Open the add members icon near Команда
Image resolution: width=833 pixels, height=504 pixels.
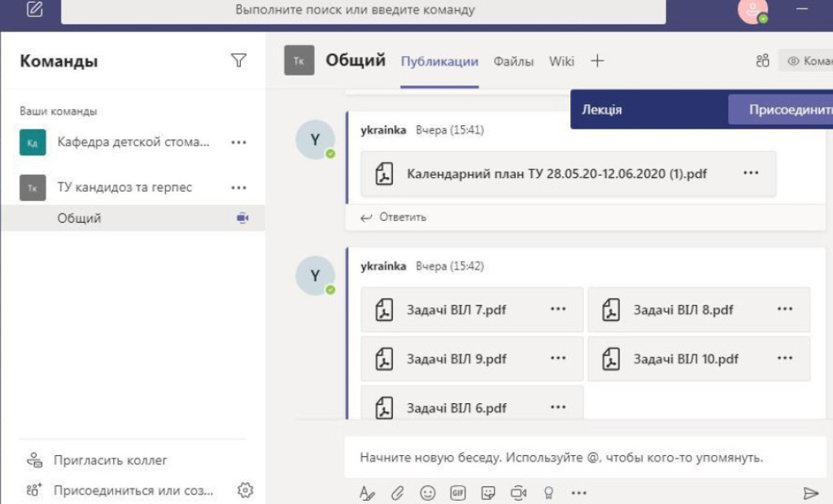point(761,60)
